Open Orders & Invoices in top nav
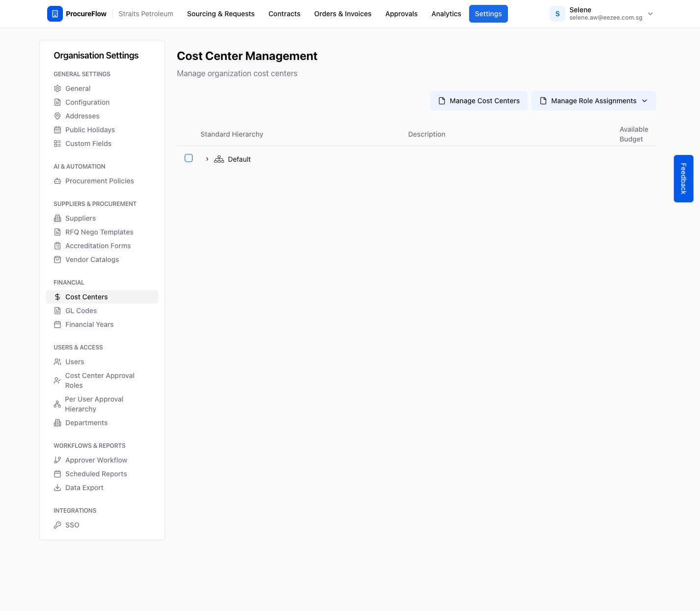 pyautogui.click(x=343, y=14)
